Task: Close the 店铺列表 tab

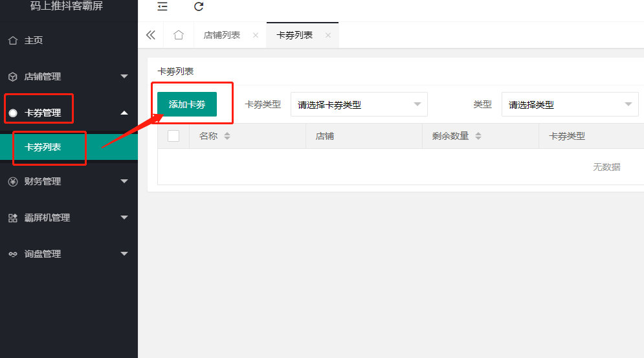Action: (256, 36)
